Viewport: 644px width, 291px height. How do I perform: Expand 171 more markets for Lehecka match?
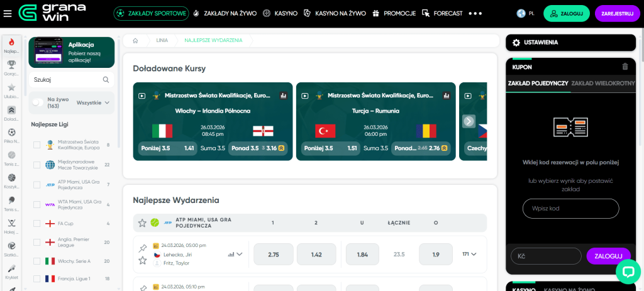click(469, 254)
